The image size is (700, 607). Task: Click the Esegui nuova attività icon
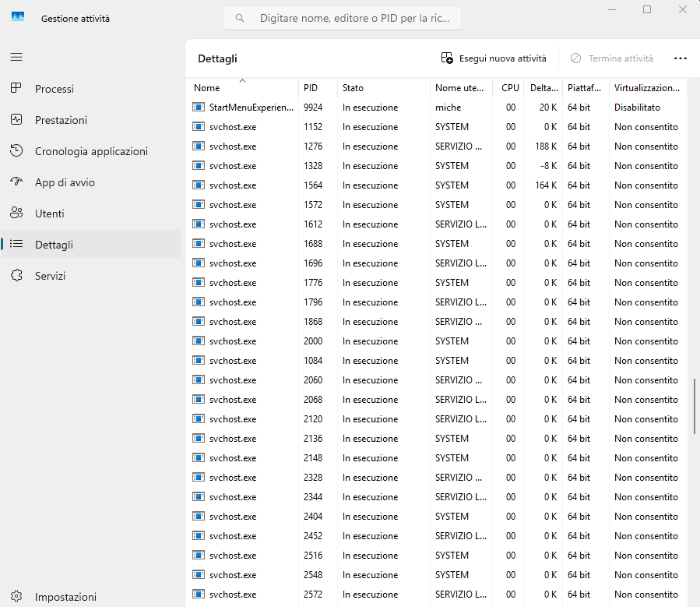click(x=447, y=58)
